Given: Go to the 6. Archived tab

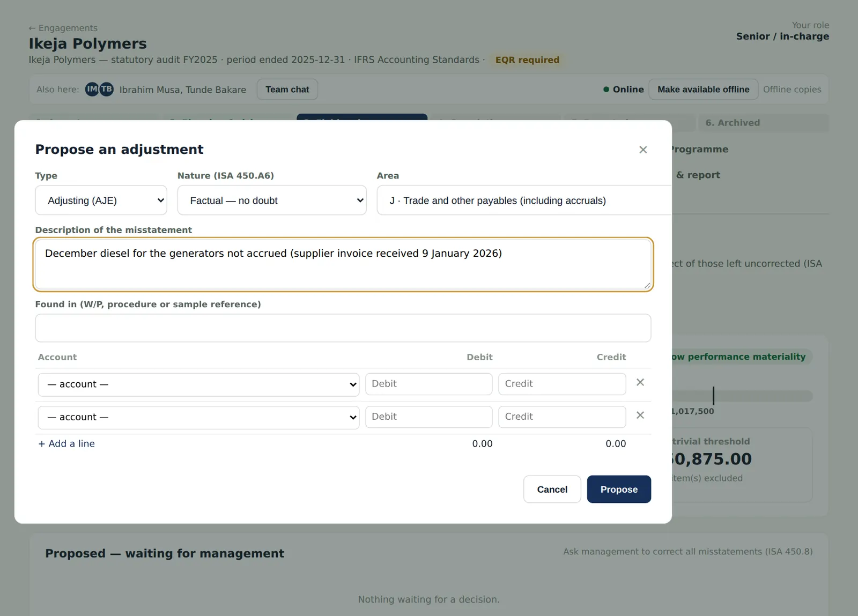Looking at the screenshot, I should click(x=763, y=123).
